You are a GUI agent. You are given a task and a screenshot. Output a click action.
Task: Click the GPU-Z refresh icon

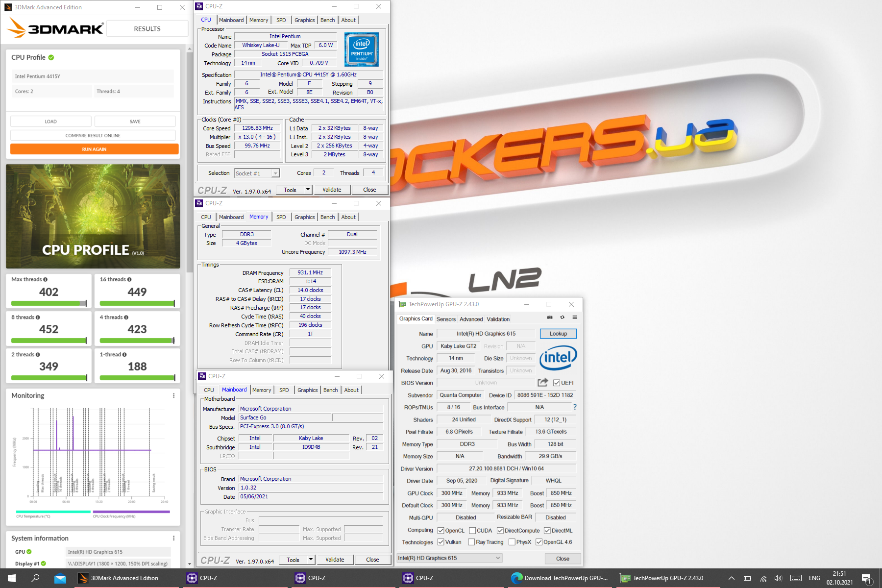click(x=562, y=318)
